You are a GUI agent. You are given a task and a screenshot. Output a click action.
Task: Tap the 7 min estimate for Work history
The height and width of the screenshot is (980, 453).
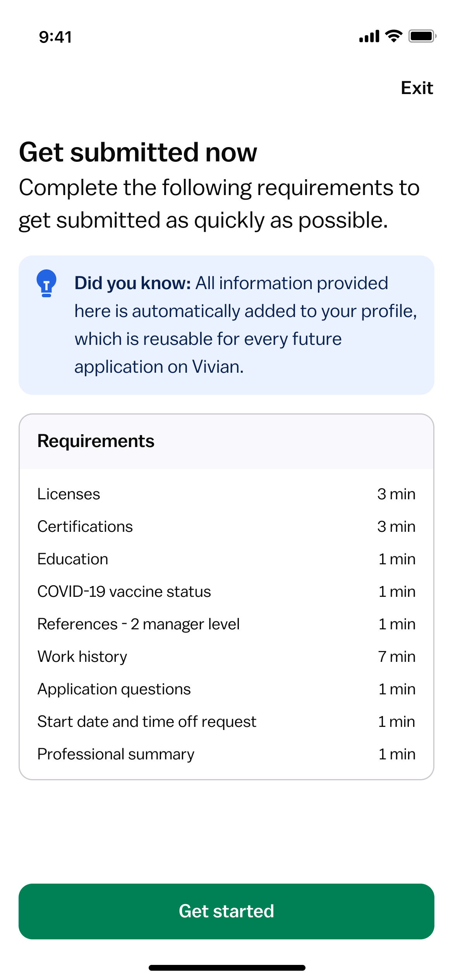[x=397, y=656]
